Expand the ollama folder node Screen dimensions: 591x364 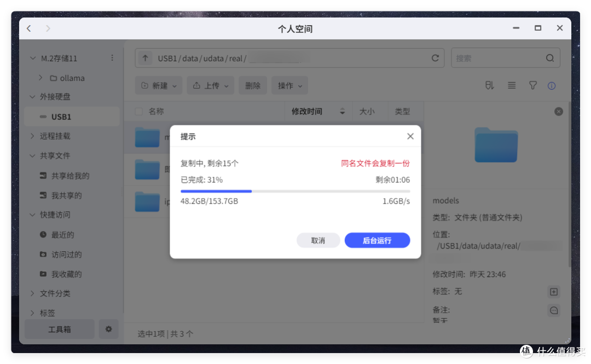coord(40,78)
